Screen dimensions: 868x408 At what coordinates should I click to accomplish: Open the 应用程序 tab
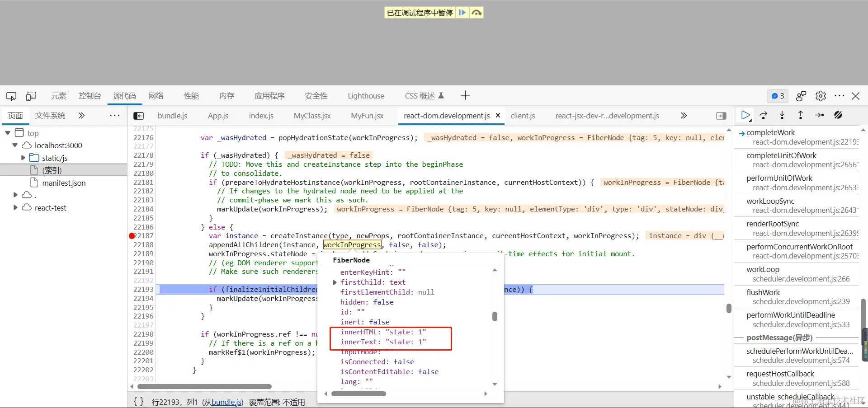pyautogui.click(x=269, y=96)
